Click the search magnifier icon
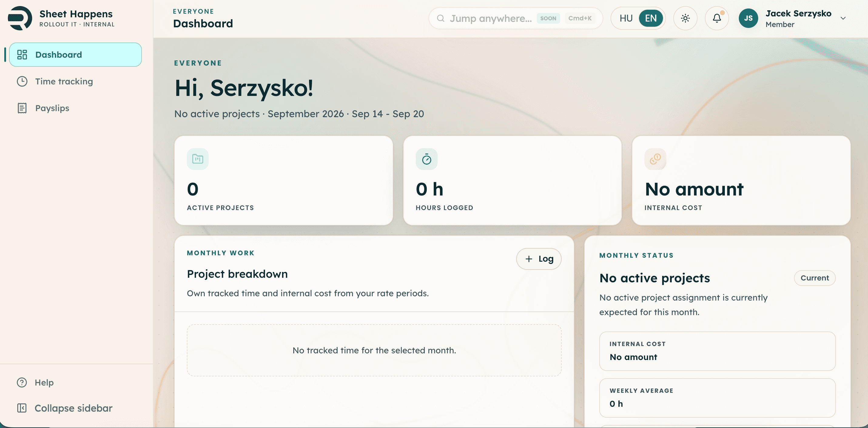868x428 pixels. point(440,18)
